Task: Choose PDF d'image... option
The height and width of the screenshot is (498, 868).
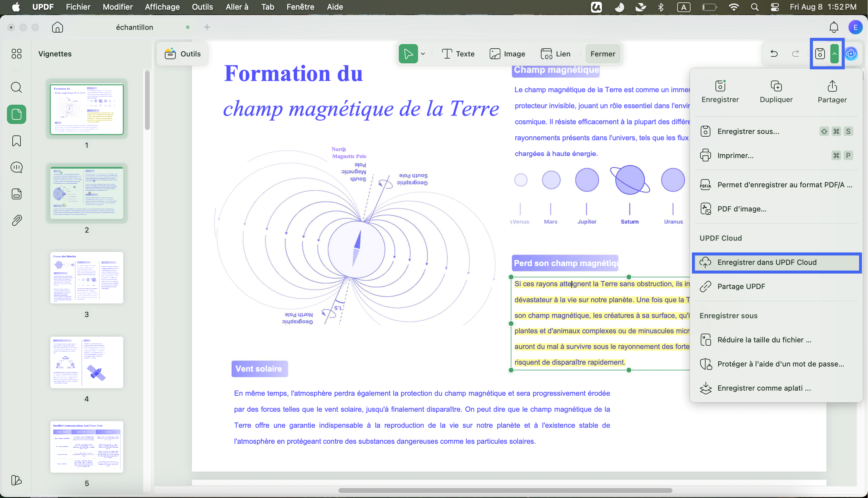Action: (x=776, y=209)
